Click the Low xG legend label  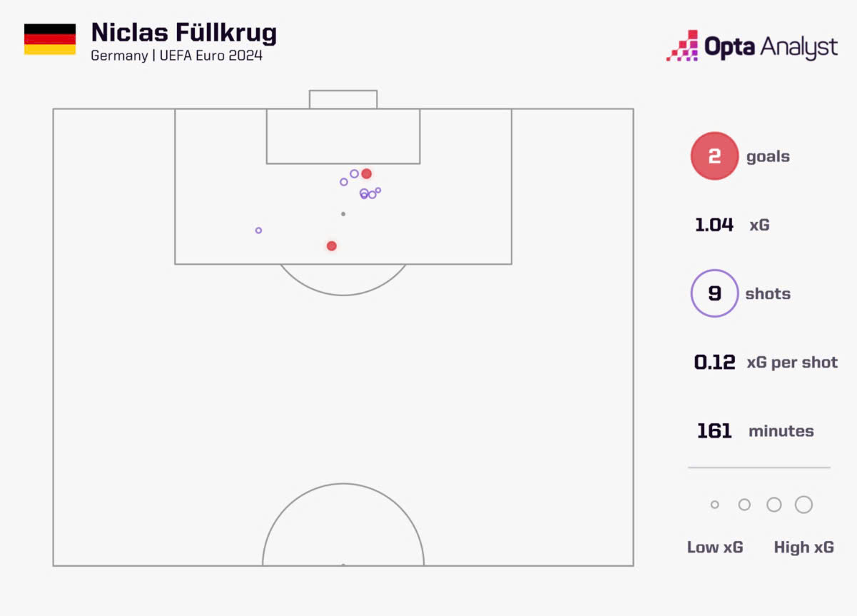pos(715,547)
